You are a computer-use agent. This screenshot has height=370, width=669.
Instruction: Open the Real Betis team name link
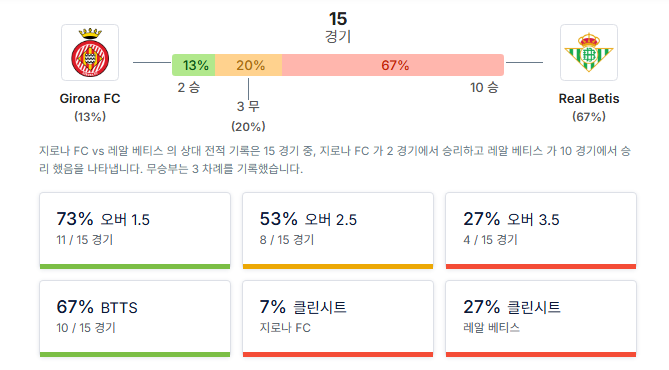pos(589,99)
